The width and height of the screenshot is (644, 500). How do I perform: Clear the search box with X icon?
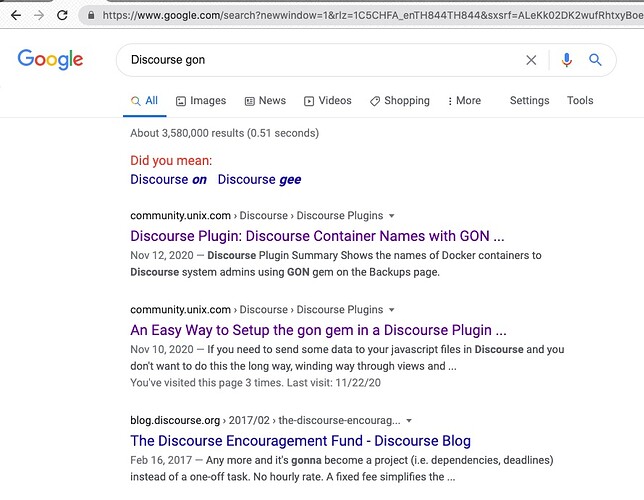pyautogui.click(x=531, y=60)
